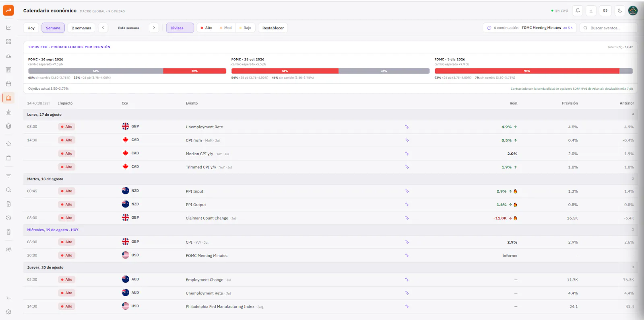Open the upcoming FOMC Meeting Minutes notice
Viewport: 644px width, 320px height.
(530, 28)
